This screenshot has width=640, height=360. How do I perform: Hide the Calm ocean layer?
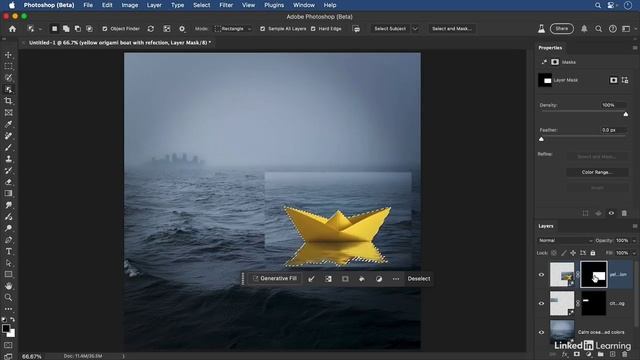pyautogui.click(x=542, y=332)
